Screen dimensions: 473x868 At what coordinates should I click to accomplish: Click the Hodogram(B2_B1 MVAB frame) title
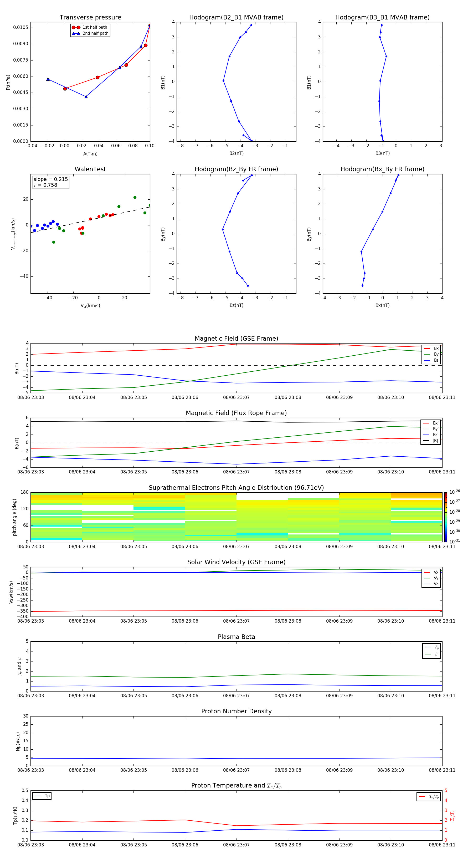(236, 18)
